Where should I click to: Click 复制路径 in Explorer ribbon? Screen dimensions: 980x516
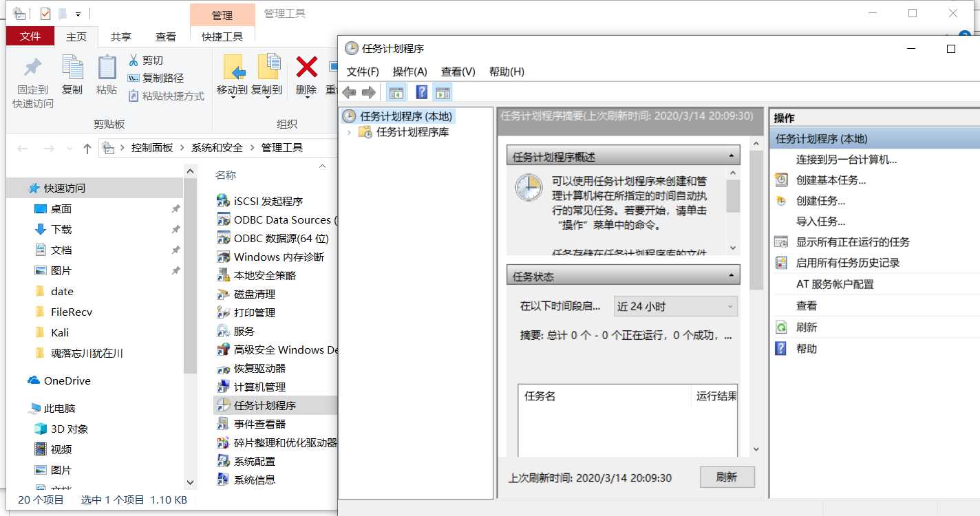tap(156, 78)
